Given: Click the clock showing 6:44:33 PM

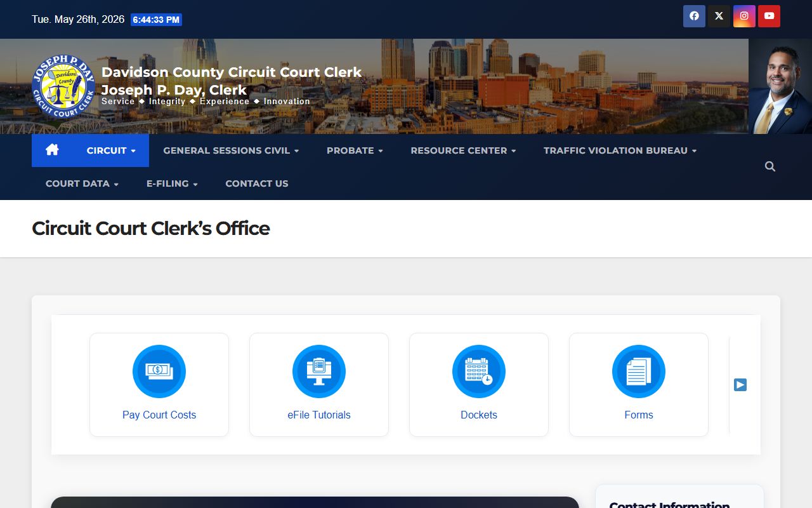Looking at the screenshot, I should [156, 20].
